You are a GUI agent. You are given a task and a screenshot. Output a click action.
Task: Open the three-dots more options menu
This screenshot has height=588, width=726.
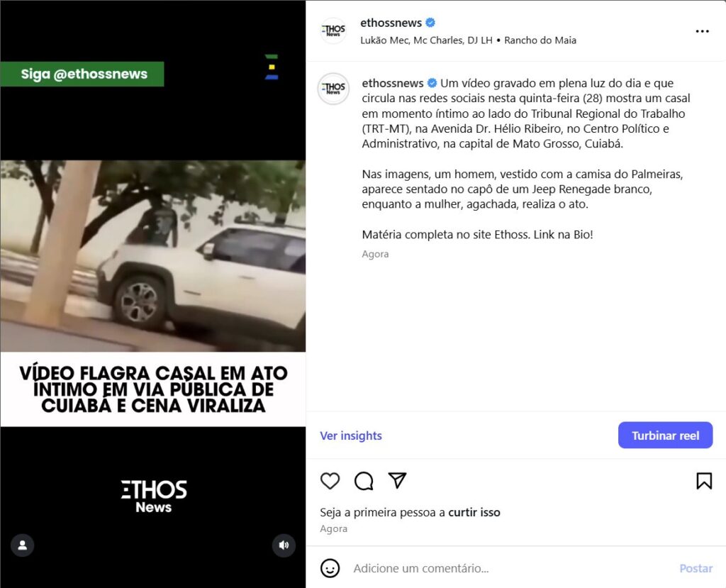(x=702, y=31)
